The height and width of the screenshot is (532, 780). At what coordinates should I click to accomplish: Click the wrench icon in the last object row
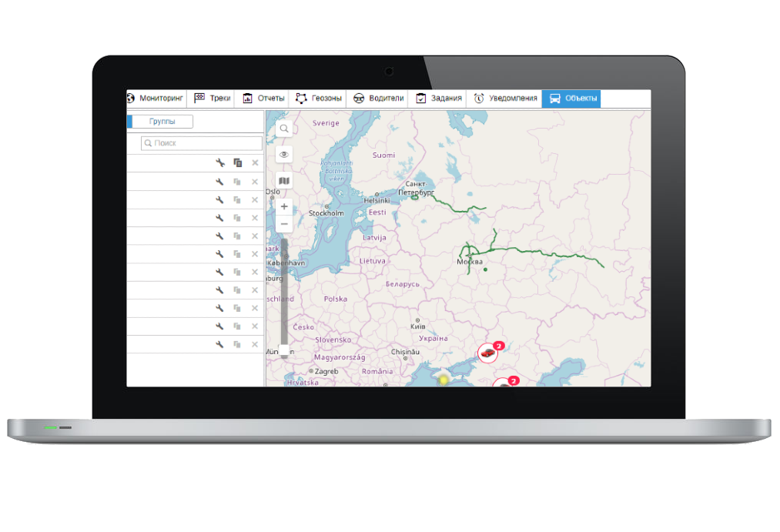(x=219, y=345)
